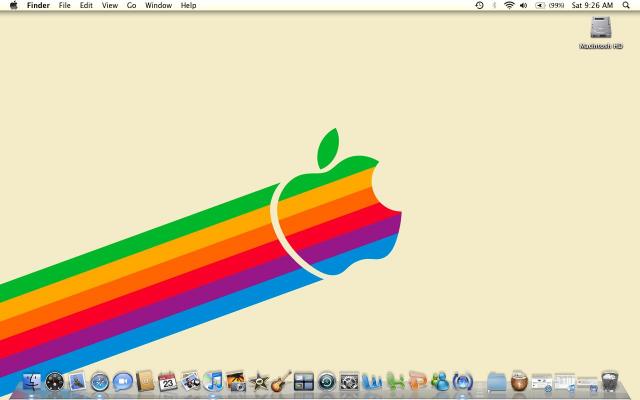Open System Preferences gear icon

pyautogui.click(x=349, y=382)
